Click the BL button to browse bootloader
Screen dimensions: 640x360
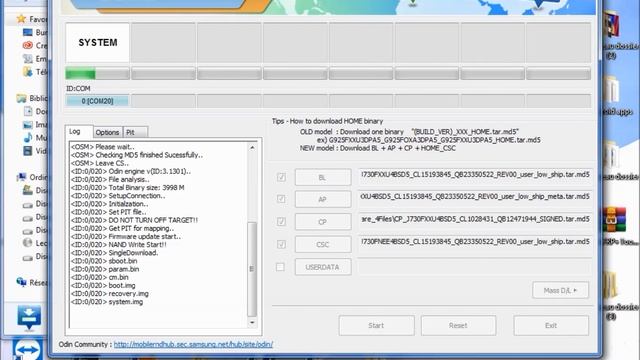pos(323,178)
